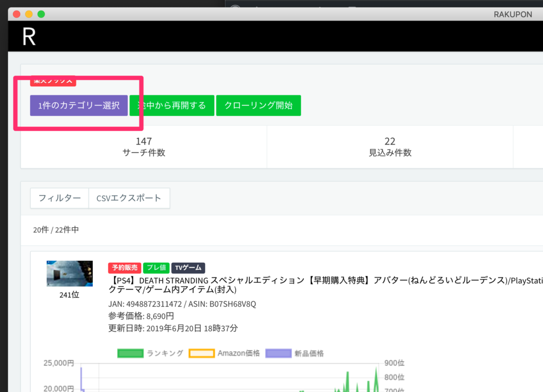Start crawling with クローリング開始 button
This screenshot has width=543, height=392.
point(258,105)
